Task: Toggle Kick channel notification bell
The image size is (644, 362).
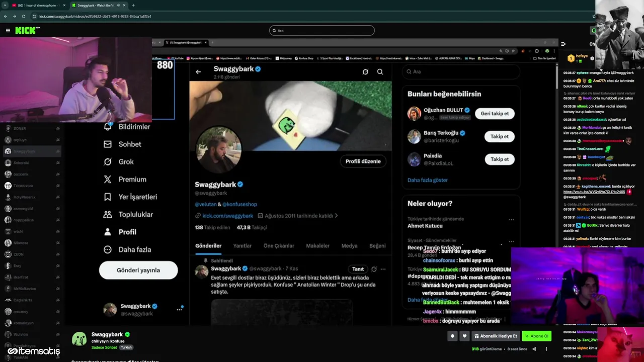Action: 452,336
